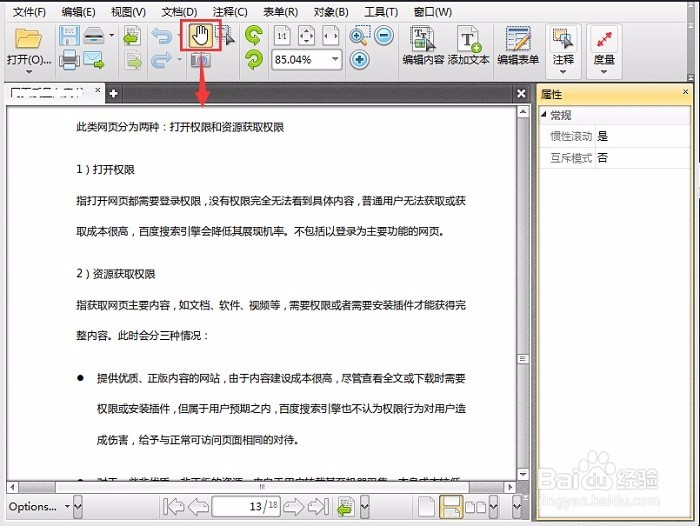Go to the previous page
Screen dimensions: 700x526
pos(199,506)
